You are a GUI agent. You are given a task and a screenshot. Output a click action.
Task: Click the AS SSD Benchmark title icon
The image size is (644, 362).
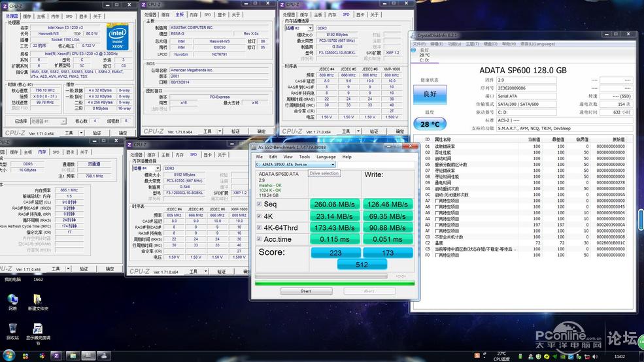254,147
